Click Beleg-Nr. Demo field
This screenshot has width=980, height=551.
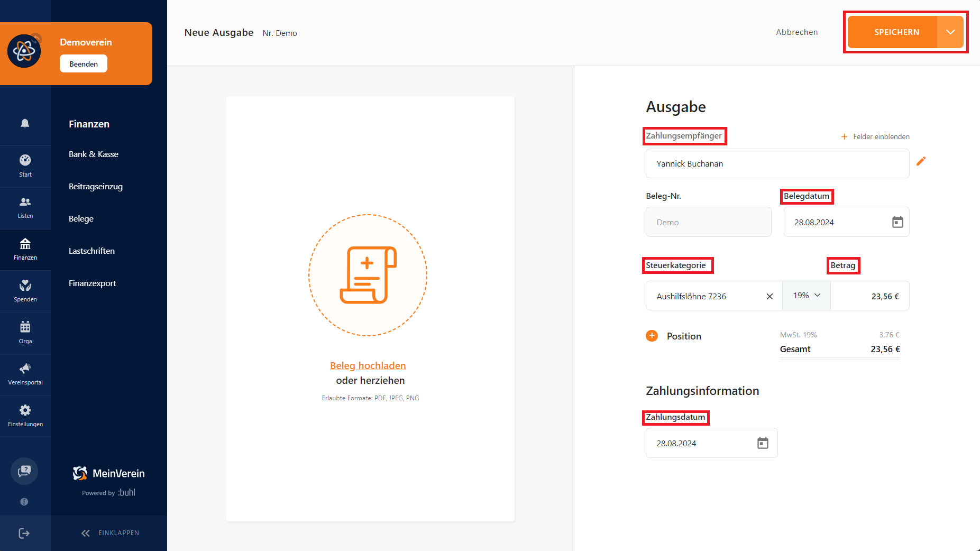709,222
